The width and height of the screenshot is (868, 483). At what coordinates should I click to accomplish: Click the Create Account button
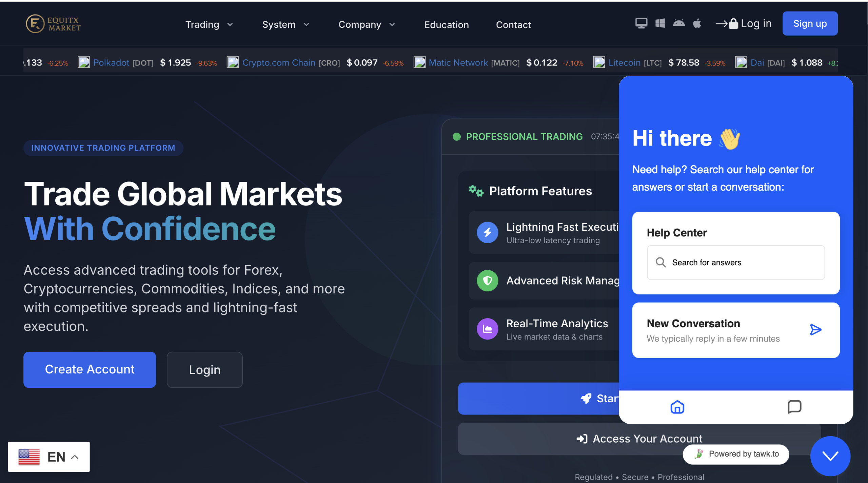coord(89,369)
